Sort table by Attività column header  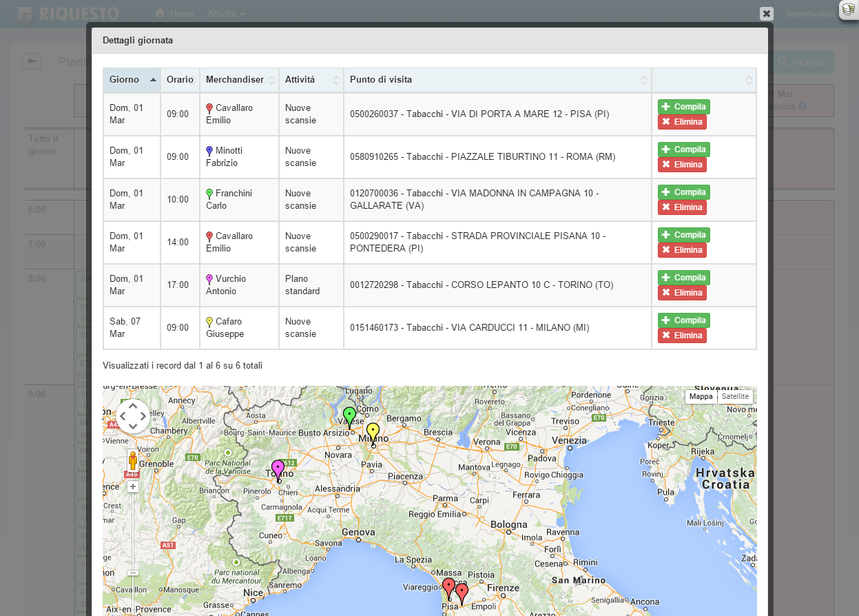(x=311, y=80)
